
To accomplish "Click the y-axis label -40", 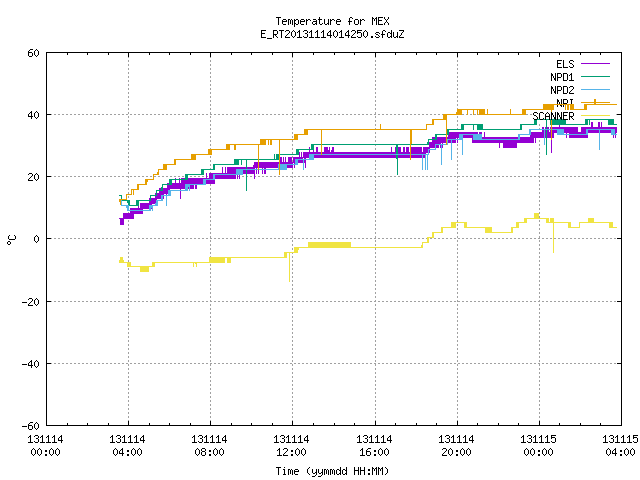I will (31, 364).
